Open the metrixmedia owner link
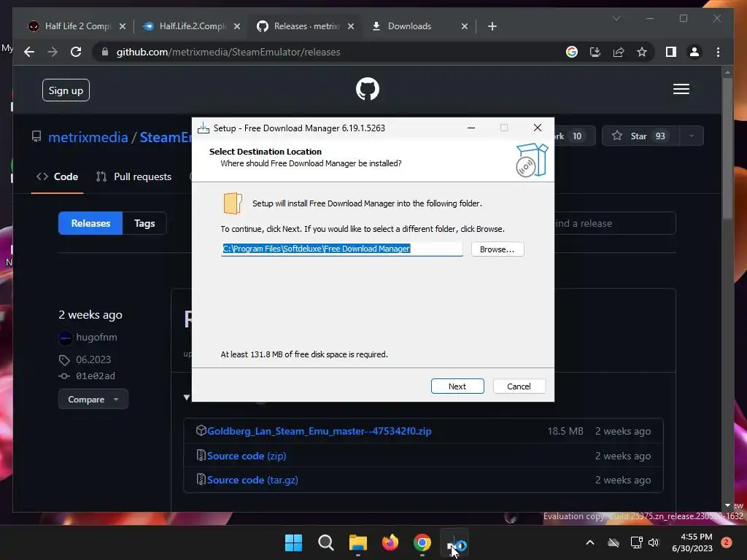The width and height of the screenshot is (747, 560). click(88, 137)
